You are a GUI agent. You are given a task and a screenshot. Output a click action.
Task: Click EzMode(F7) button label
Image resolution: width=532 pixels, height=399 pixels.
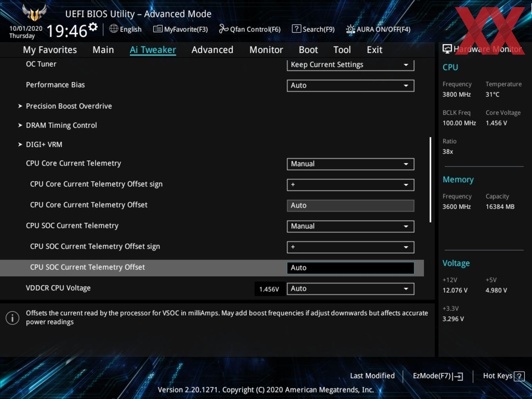pyautogui.click(x=432, y=376)
